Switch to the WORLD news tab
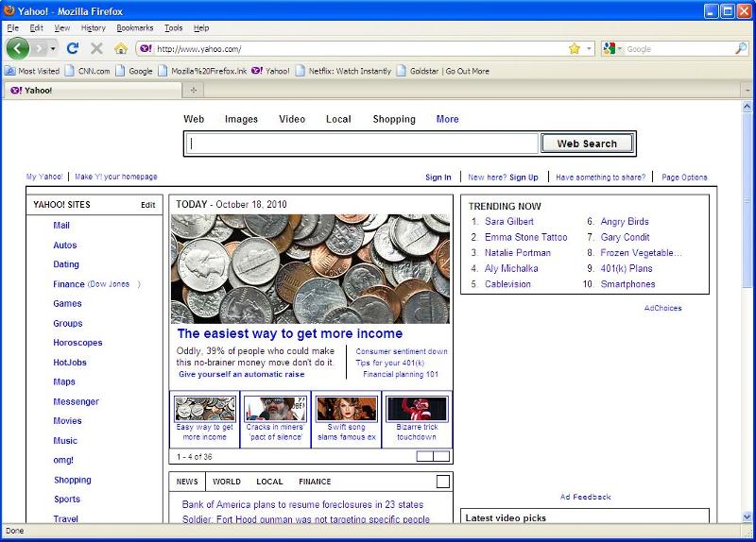 227,482
